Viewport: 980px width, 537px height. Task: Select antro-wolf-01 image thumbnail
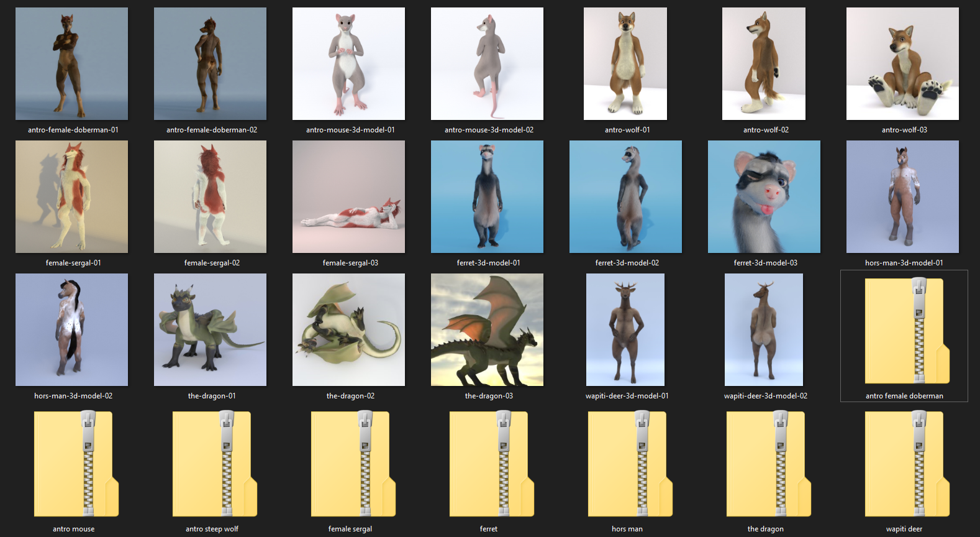pos(625,63)
